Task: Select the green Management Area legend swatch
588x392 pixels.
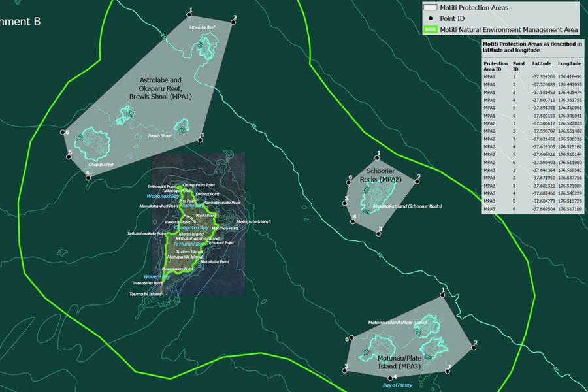Action: click(430, 30)
